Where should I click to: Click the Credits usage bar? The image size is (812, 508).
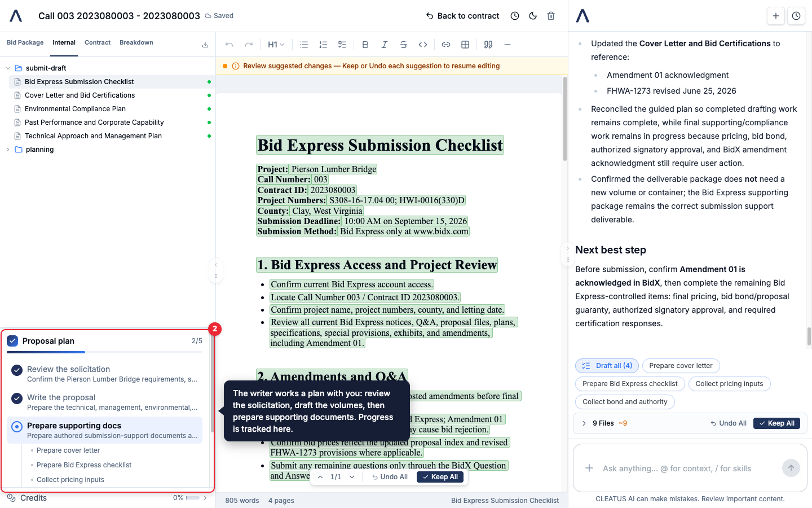pos(193,498)
